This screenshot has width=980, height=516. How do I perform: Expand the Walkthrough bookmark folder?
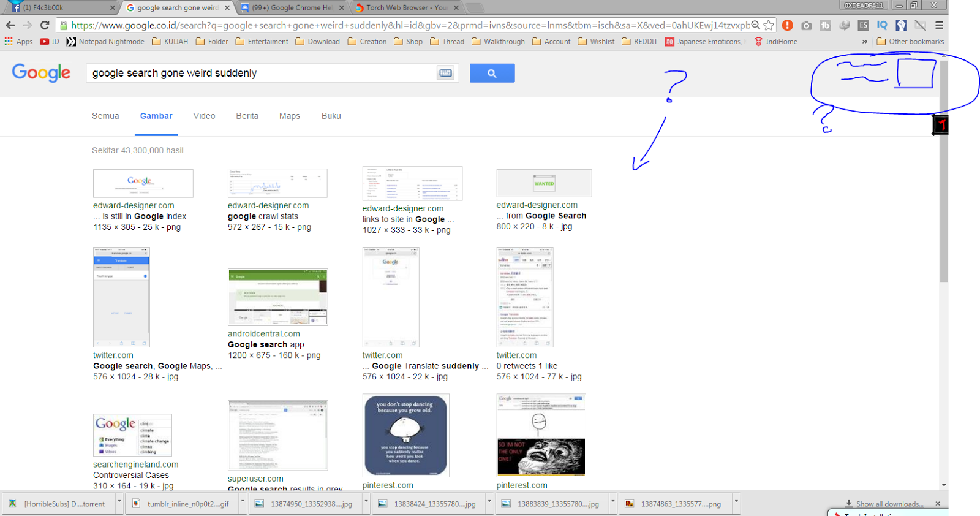click(x=498, y=42)
